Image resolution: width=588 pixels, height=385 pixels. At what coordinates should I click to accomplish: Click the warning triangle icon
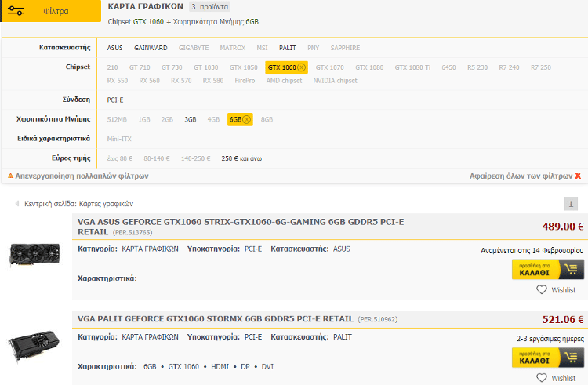pyautogui.click(x=10, y=176)
